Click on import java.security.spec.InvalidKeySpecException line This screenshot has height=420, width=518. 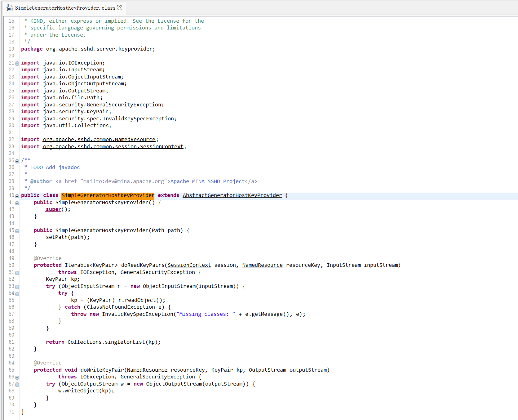99,118
